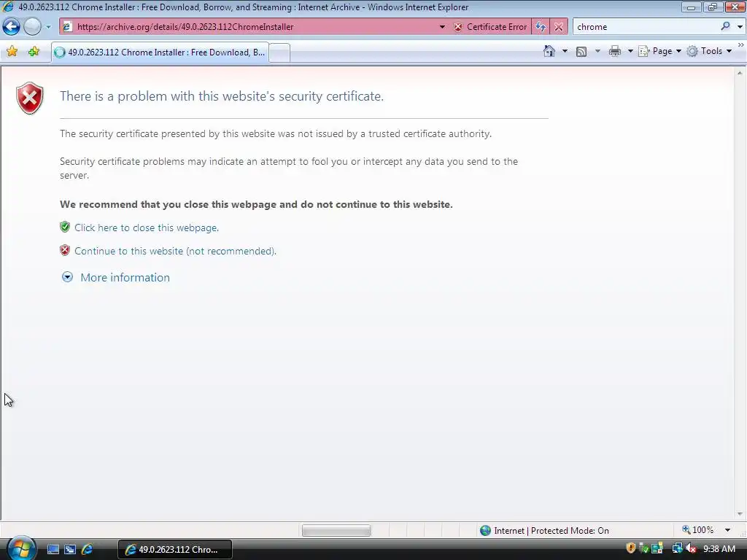Viewport: 747px width, 560px height.
Task: Click the green shield icon beside close link
Action: coord(65,227)
